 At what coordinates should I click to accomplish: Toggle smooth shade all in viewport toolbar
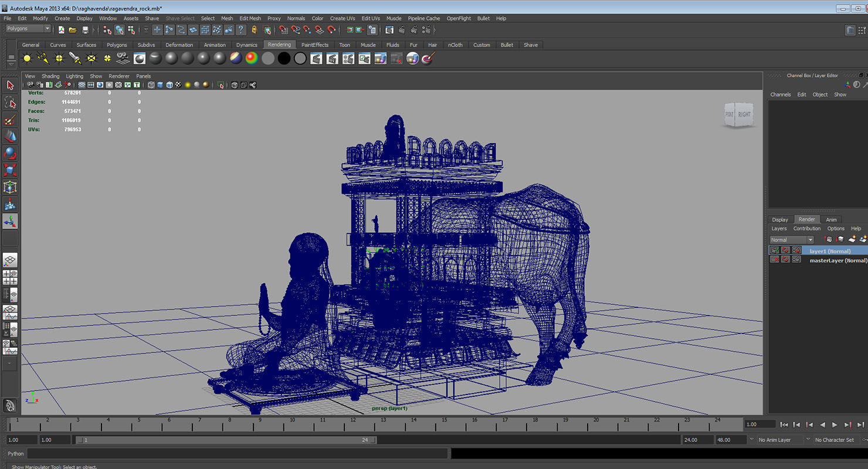[x=160, y=85]
